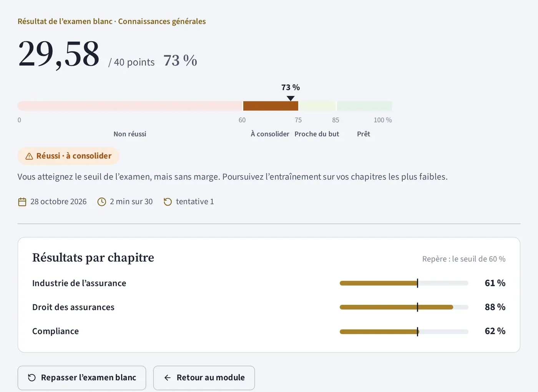This screenshot has height=392, width=538.
Task: Repasser l'examen blanc
Action: (x=82, y=378)
